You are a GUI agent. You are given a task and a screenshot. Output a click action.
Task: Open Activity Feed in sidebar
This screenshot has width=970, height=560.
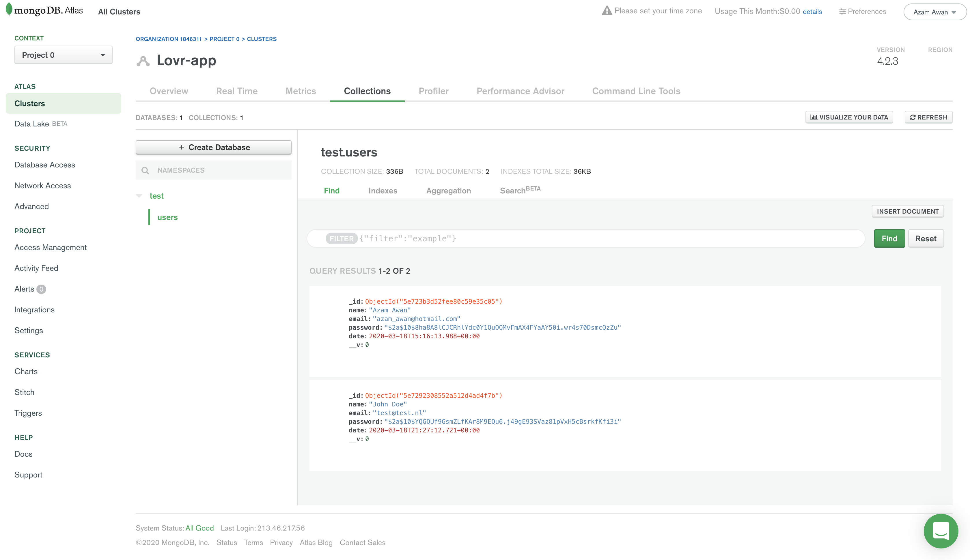[x=36, y=268]
